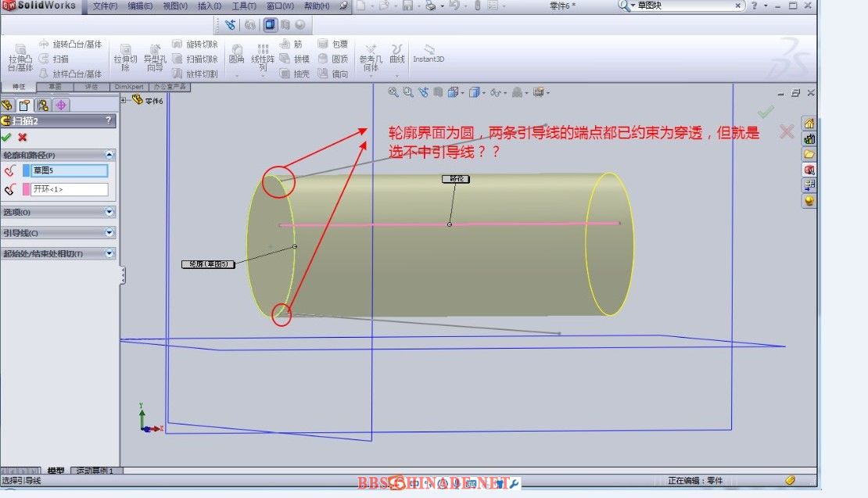
Task: Select the 圆顶 dome tool
Action: coord(332,59)
